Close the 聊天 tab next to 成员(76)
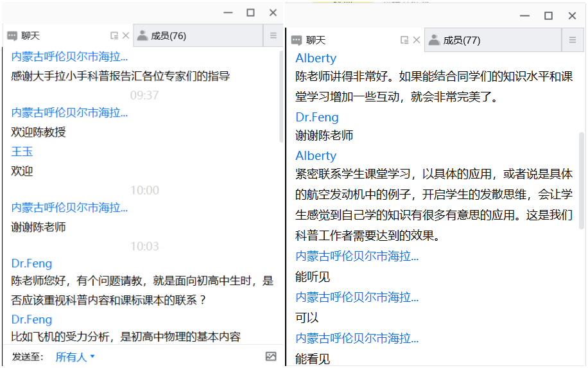Screen dimensions: 588x368 point(126,36)
